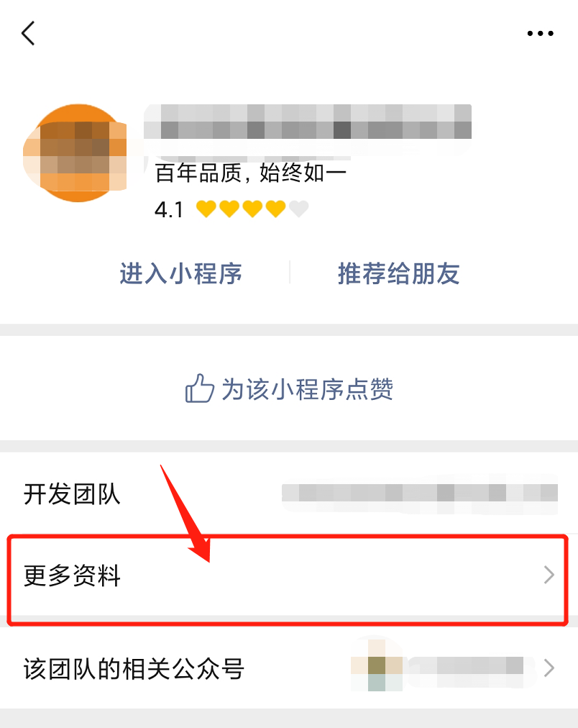Tap the orange mini program avatar
The height and width of the screenshot is (728, 578).
(75, 153)
